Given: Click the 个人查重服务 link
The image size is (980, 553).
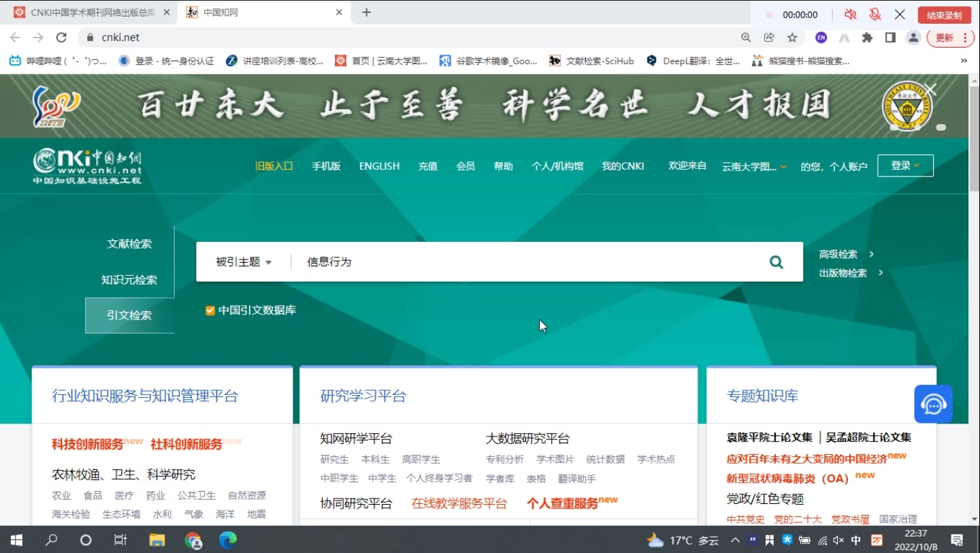Looking at the screenshot, I should coord(562,503).
